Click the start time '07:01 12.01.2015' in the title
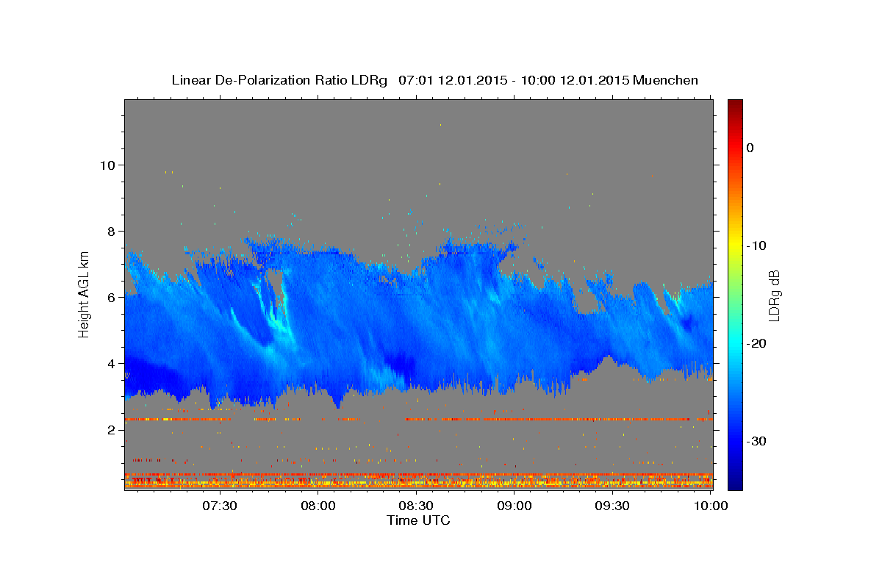This screenshot has width=882, height=588. point(453,80)
